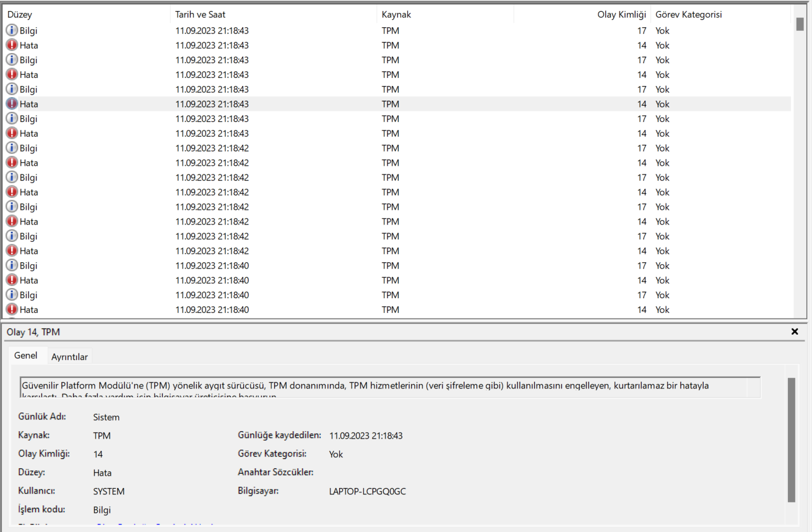Click the Görev Kategorisi column header

[x=689, y=15]
